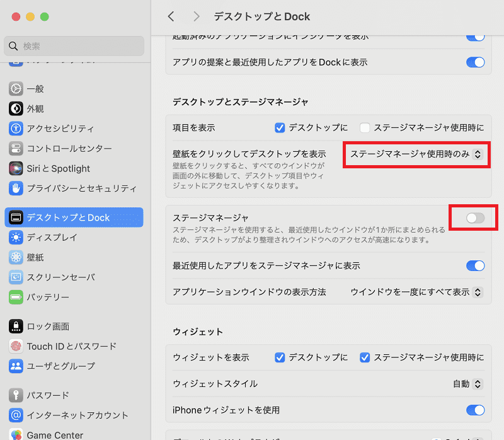Viewport: 504px width, 440px height.
Task: Uncheck ウィジェットを表示 ステージマネージャ使用時に checkbox
Action: (365, 357)
